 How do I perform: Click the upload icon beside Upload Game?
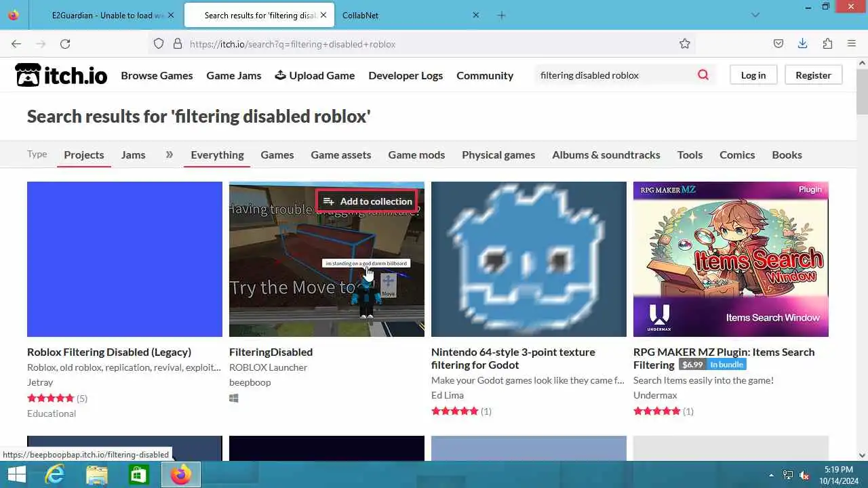[280, 75]
